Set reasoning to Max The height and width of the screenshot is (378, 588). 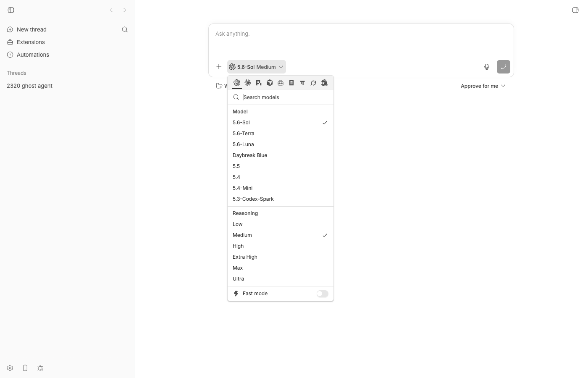pyautogui.click(x=281, y=268)
